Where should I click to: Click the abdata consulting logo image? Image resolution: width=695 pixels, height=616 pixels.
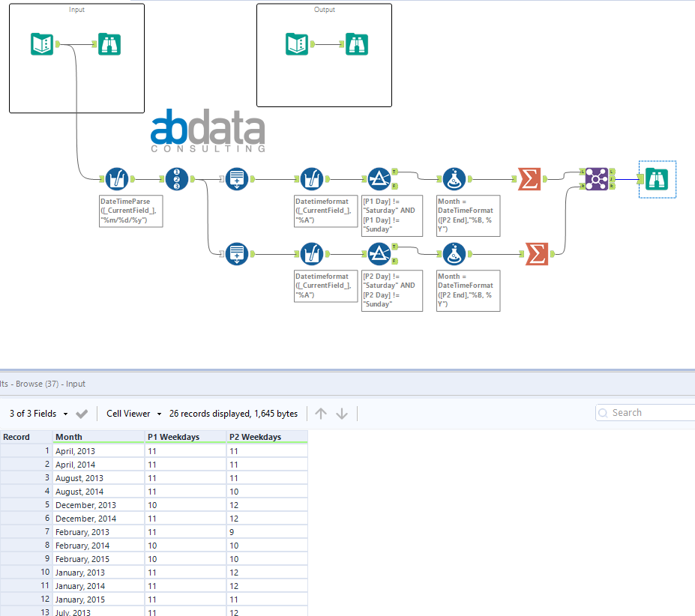tap(208, 131)
